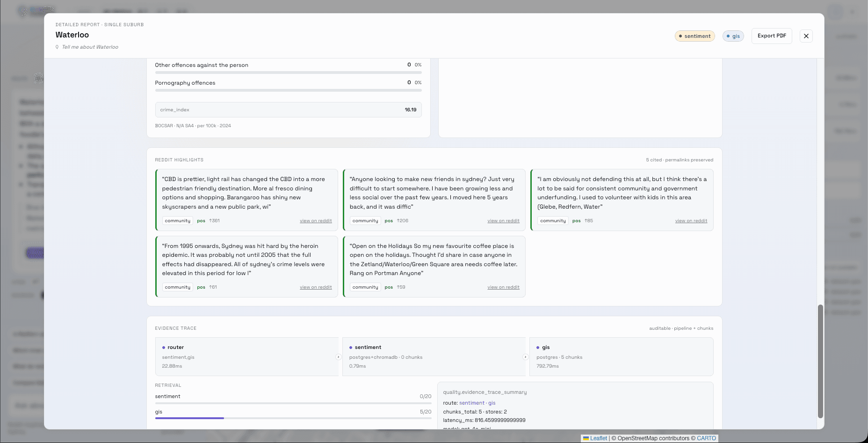Click arrow between router and sentiment steps
This screenshot has width=868, height=443.
[339, 357]
